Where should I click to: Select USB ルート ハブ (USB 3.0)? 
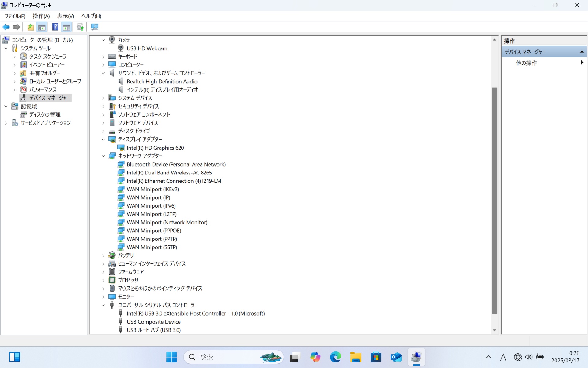pyautogui.click(x=153, y=330)
